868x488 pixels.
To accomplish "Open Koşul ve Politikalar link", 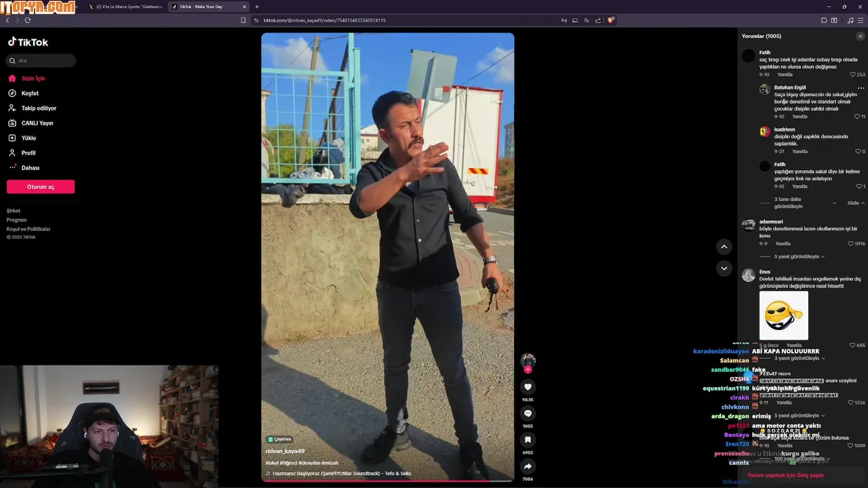I will [x=28, y=229].
